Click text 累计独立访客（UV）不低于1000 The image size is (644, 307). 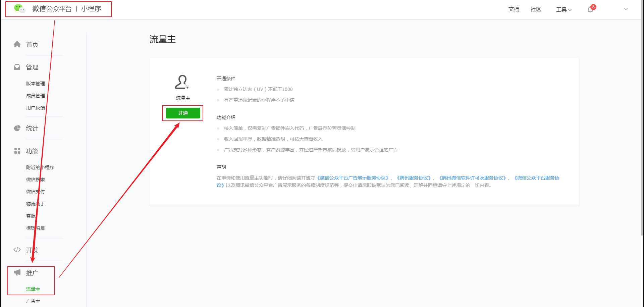tap(258, 89)
